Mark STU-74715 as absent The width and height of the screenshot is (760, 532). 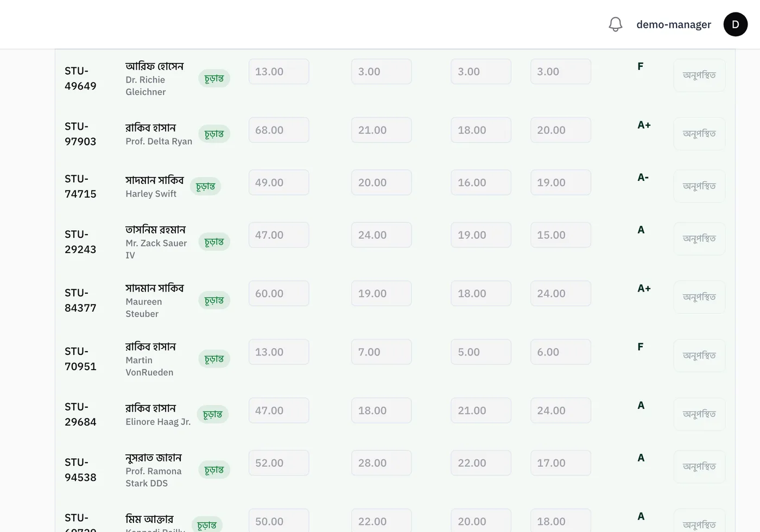(x=699, y=186)
